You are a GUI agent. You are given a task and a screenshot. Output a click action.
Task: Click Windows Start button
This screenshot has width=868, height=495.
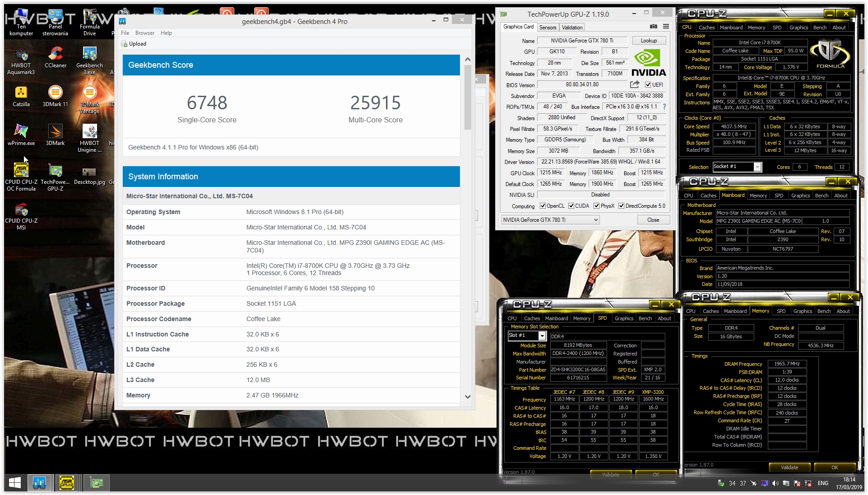(15, 483)
